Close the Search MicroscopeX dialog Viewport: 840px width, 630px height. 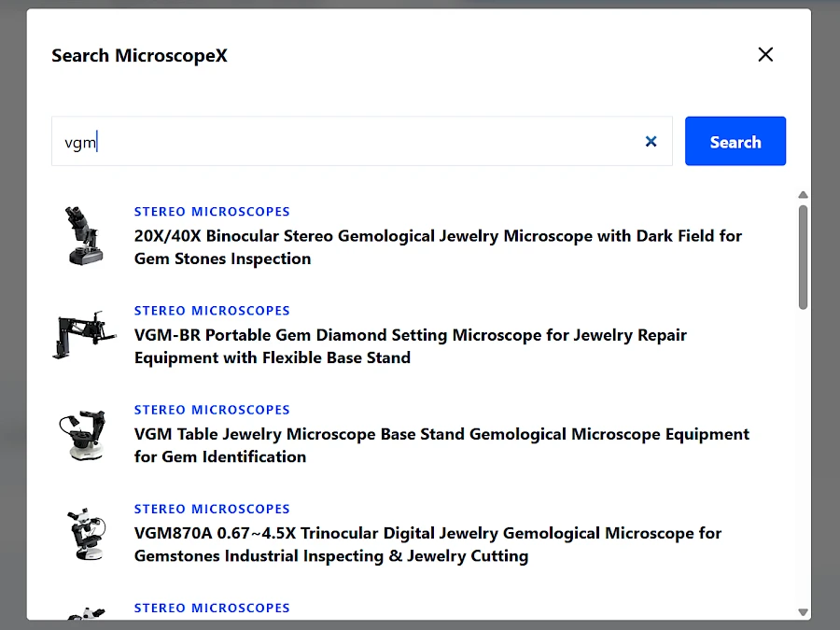pos(765,54)
